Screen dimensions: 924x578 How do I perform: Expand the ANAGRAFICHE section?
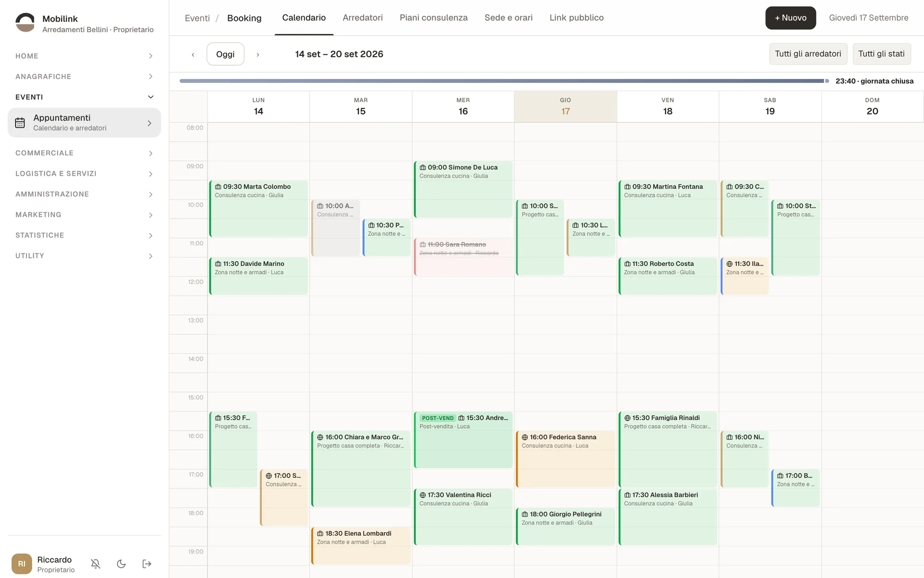(x=84, y=76)
